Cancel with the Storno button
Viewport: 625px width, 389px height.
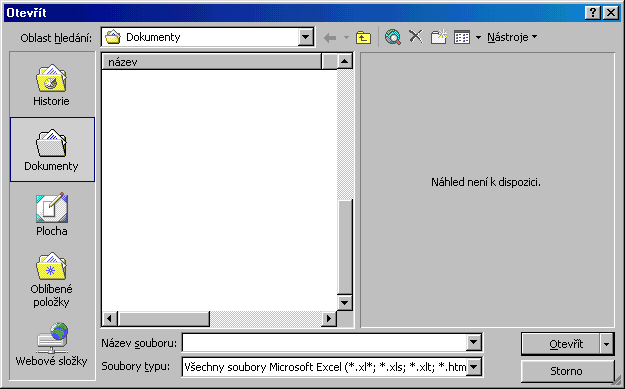click(x=567, y=371)
